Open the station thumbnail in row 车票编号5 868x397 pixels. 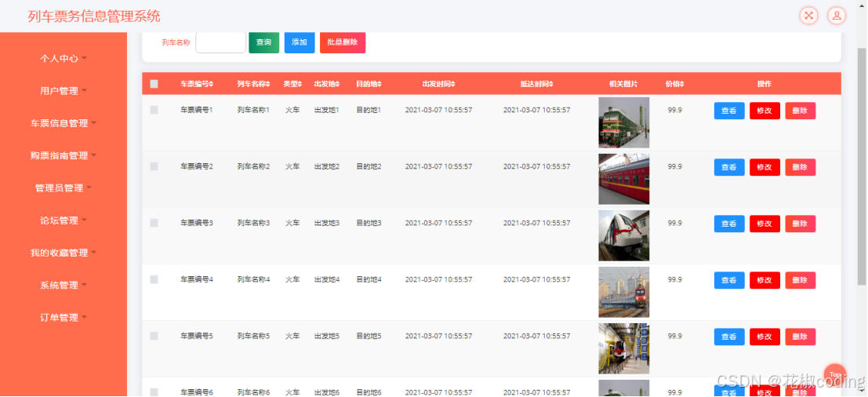point(623,348)
